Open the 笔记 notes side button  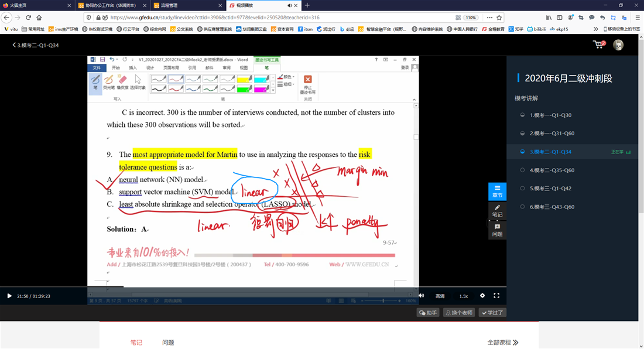pos(497,211)
